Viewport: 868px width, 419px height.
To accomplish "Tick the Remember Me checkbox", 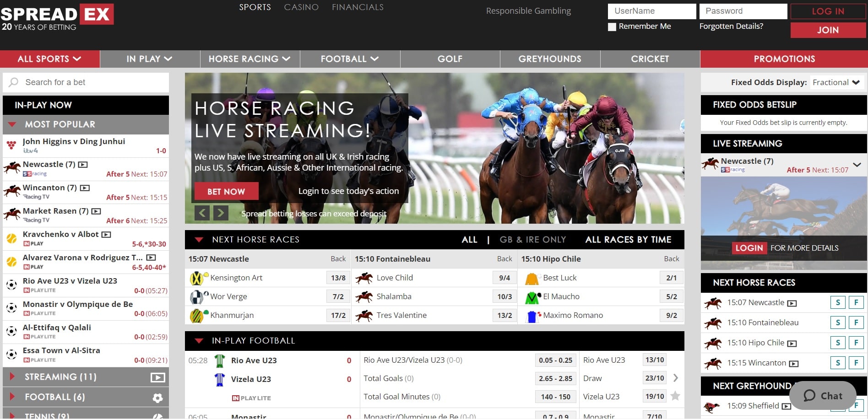I will point(612,27).
